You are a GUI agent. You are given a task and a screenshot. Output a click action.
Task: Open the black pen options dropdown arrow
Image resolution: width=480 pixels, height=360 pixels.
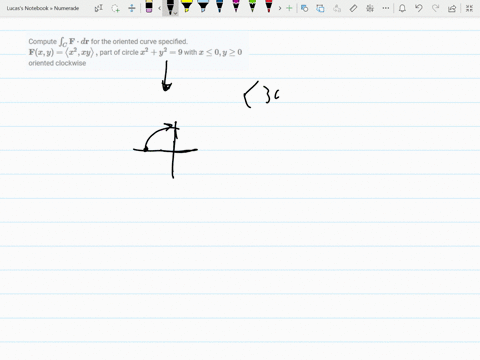point(176,13)
